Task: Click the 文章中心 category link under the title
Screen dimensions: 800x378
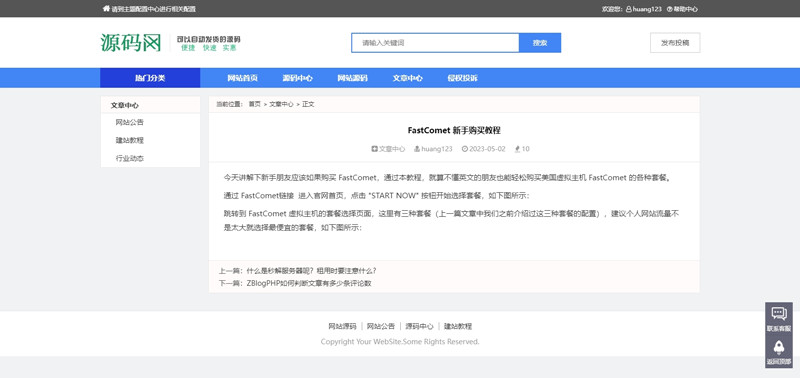Action: (x=392, y=149)
